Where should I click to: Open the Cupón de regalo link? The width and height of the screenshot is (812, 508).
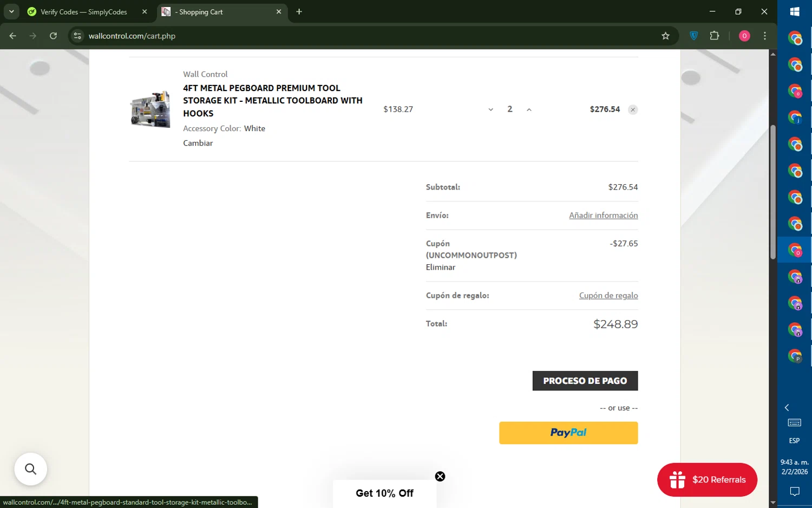pyautogui.click(x=608, y=295)
